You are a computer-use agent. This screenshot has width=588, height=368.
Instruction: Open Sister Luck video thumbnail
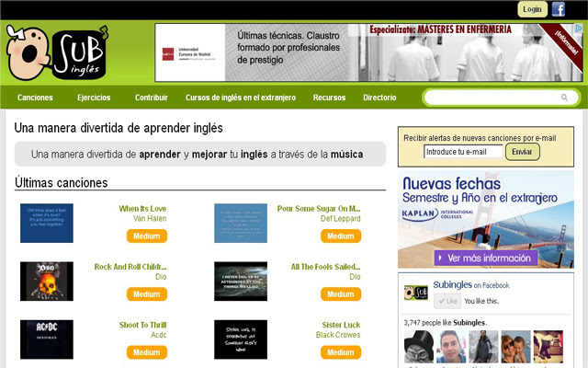point(241,339)
